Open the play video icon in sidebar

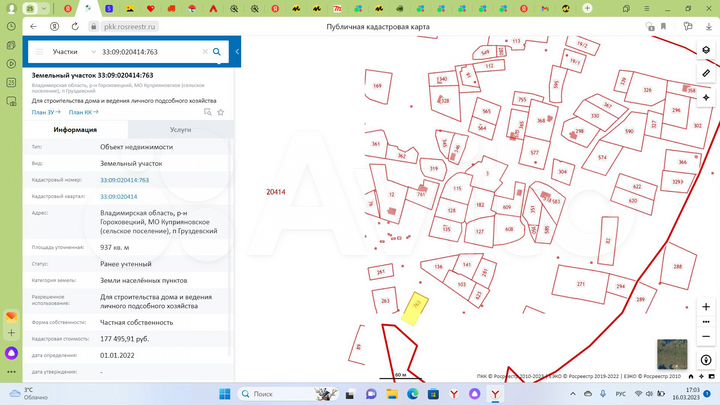pos(11,63)
